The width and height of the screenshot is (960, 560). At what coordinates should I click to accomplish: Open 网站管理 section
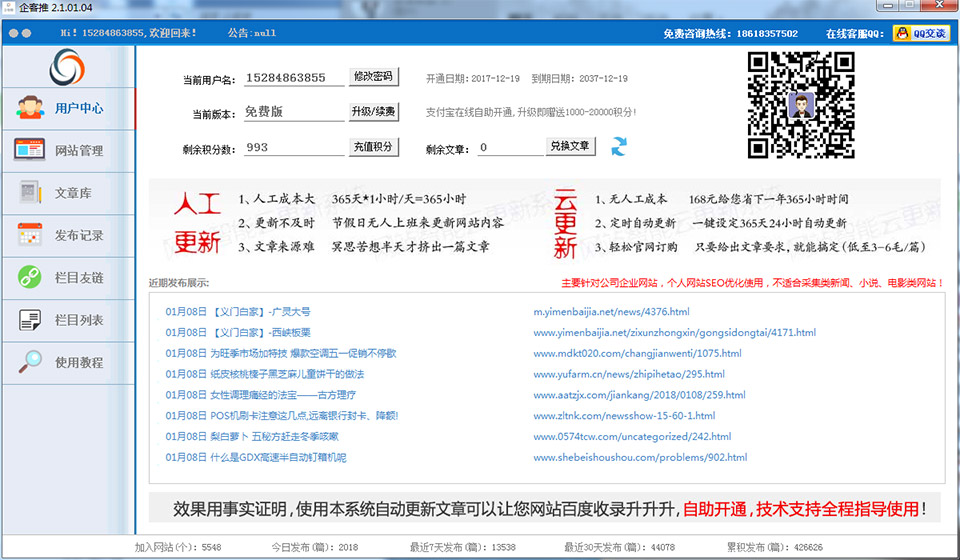[x=68, y=151]
